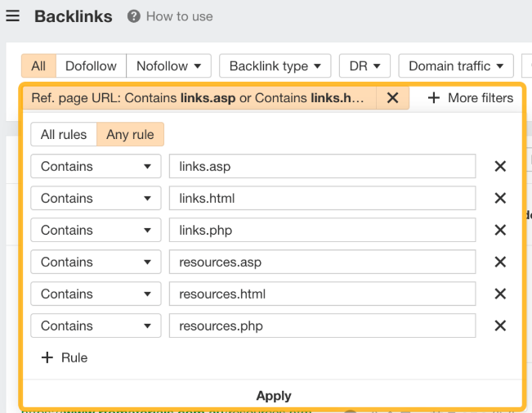
Task: Select the All backlinks tab
Action: [38, 66]
